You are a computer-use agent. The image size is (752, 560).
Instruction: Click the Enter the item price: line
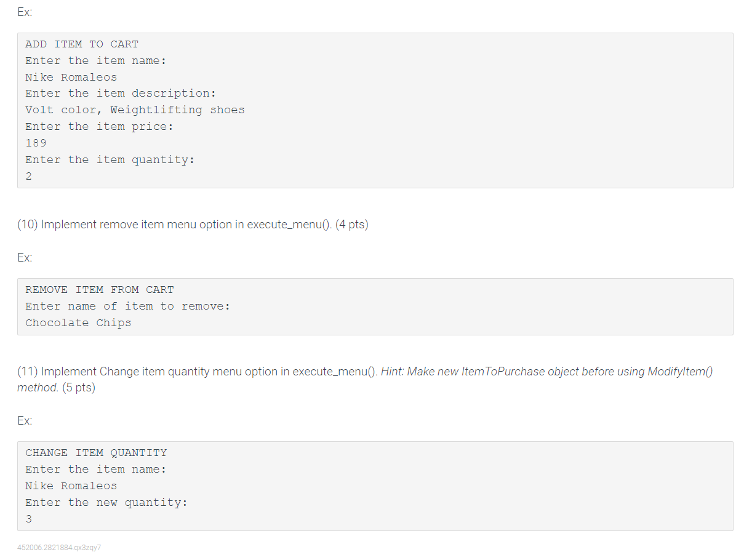[100, 127]
